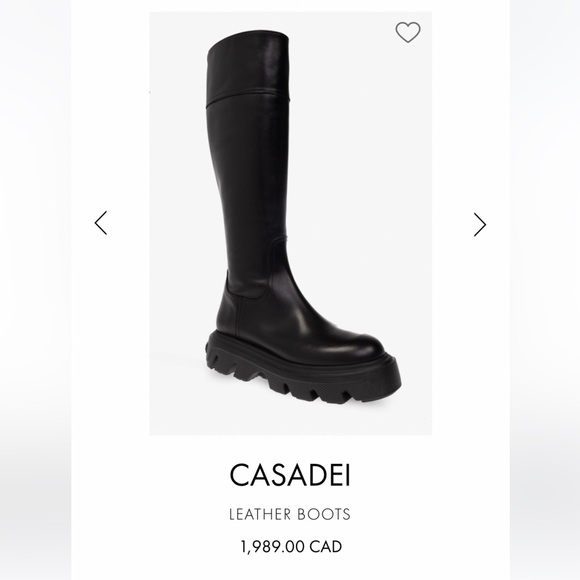Select the LEATHER BOOTS product title
Viewport: 580px width, 580px height.
point(290,515)
